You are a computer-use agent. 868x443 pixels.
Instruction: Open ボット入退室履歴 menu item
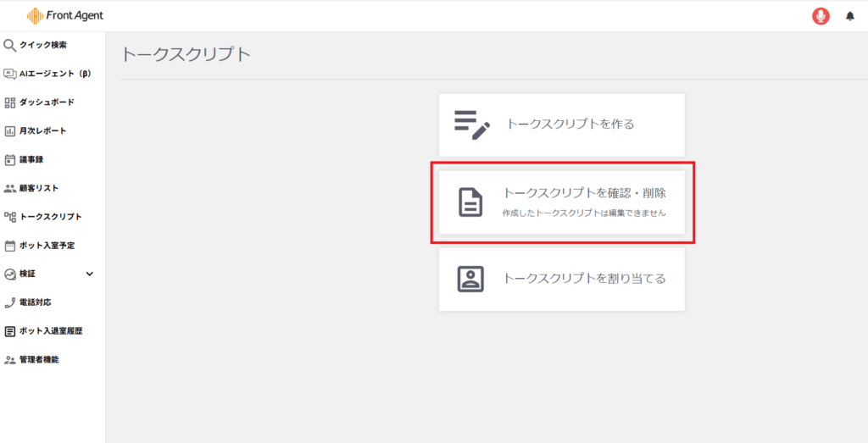tap(50, 331)
